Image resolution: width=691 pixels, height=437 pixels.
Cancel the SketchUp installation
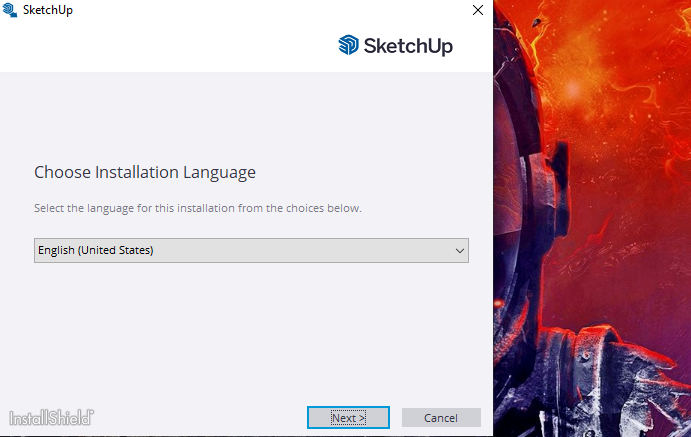441,417
